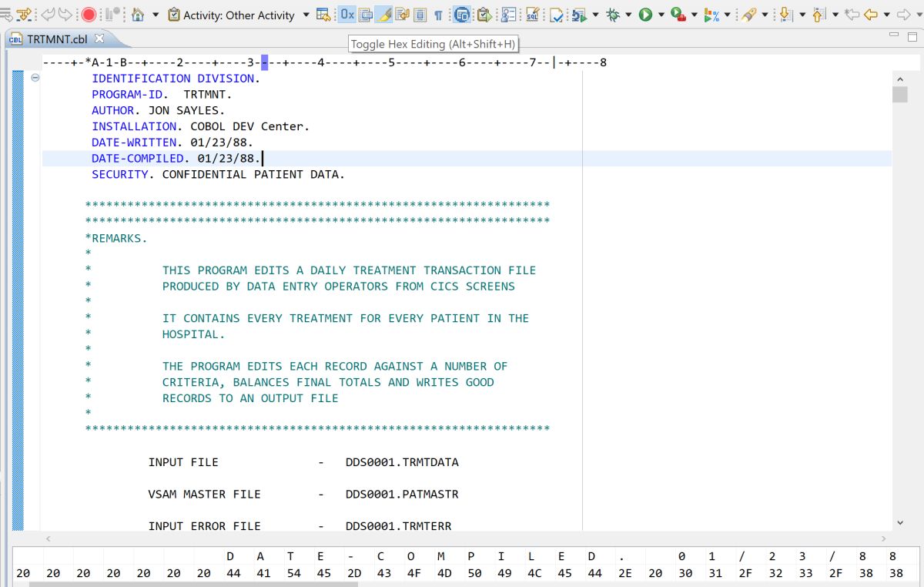The height and width of the screenshot is (587, 924).
Task: Click the Activity: Other Activity button
Action: tap(231, 15)
